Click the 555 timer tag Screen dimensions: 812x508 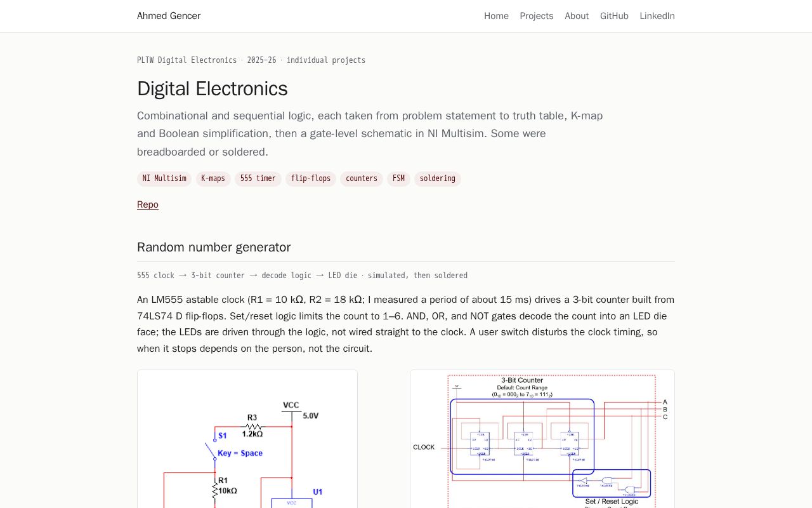click(x=258, y=178)
